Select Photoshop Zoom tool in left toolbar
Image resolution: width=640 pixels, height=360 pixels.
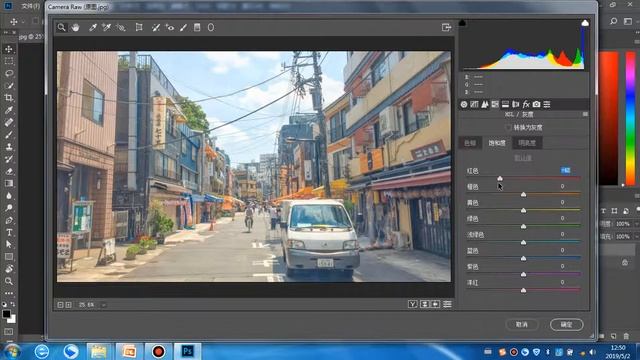click(x=9, y=281)
